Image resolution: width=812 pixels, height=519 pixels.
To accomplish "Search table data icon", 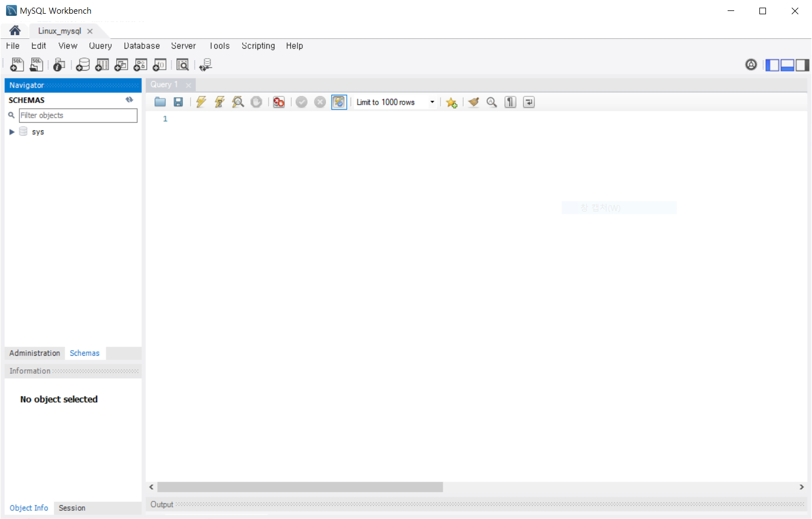I will point(182,65).
